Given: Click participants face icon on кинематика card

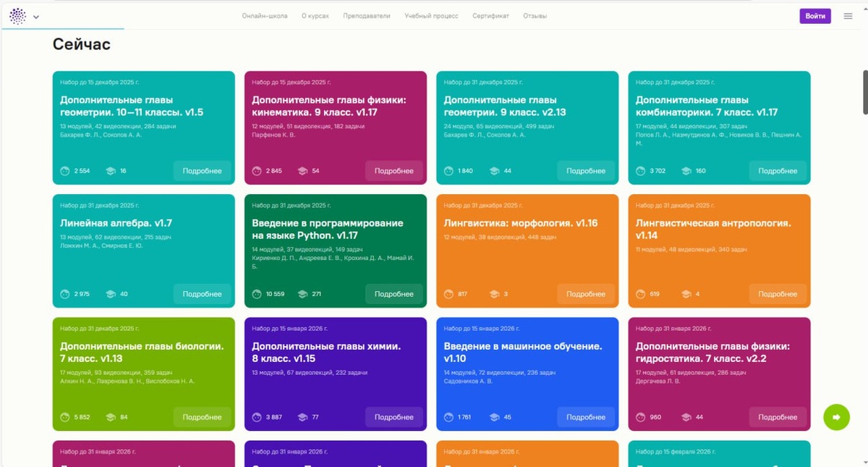Looking at the screenshot, I should [x=257, y=171].
